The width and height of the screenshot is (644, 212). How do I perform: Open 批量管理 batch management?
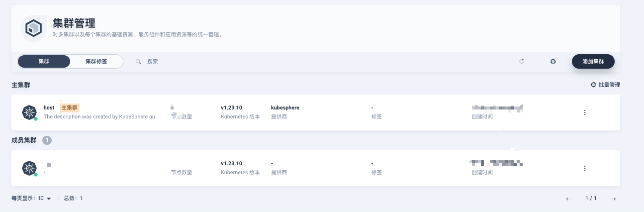click(x=605, y=85)
